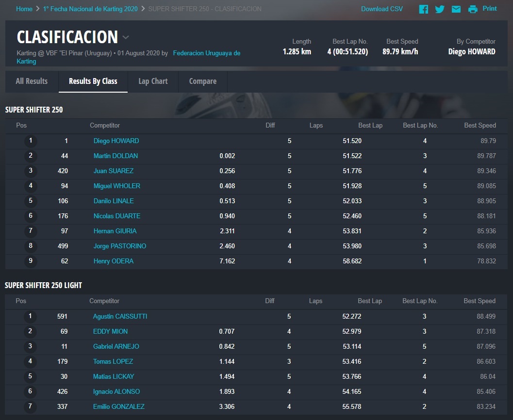Click the email envelope share icon
The height and width of the screenshot is (420, 513).
click(x=456, y=9)
